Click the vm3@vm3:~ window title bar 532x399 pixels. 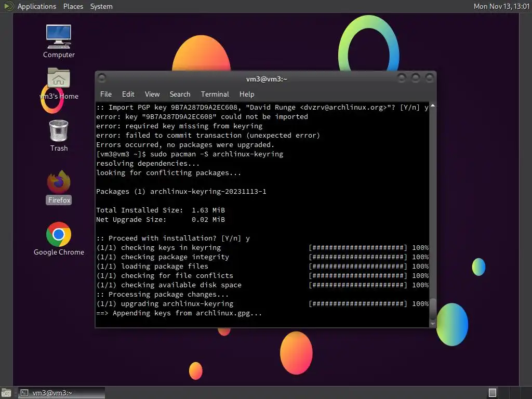267,79
